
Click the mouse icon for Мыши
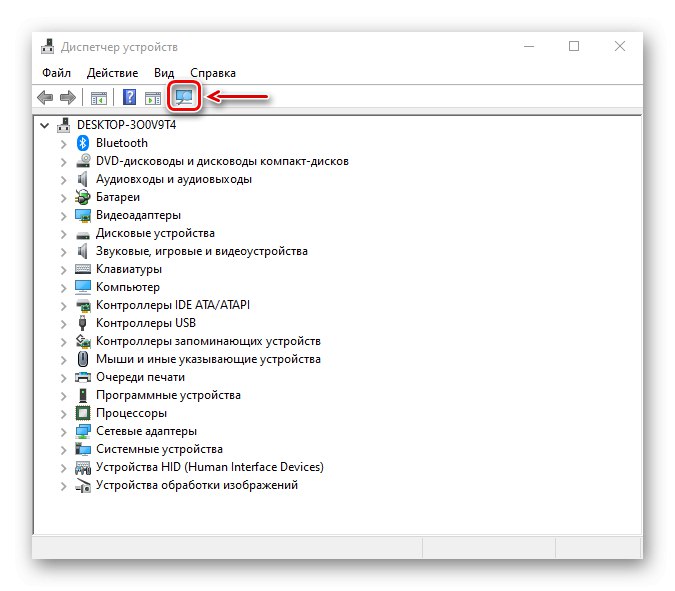[83, 359]
